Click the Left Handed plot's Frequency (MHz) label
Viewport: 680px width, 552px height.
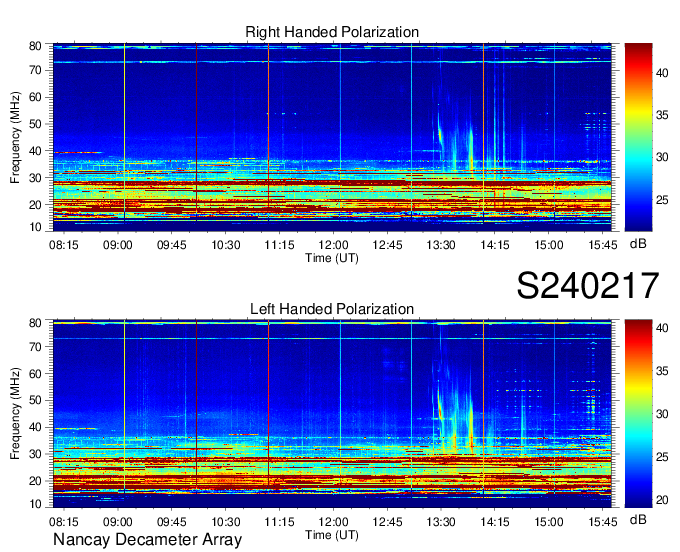pos(15,414)
